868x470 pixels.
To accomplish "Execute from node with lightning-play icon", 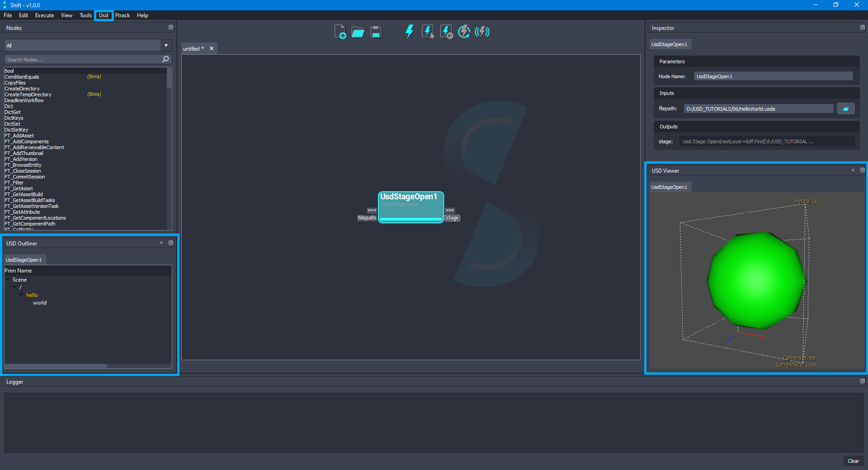I will click(446, 31).
